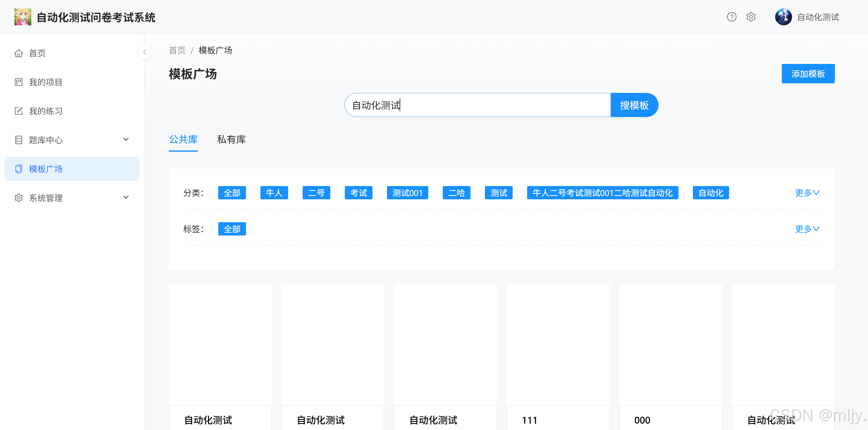Image resolution: width=868 pixels, height=430 pixels.
Task: Go to 首页 home sidebar icon
Action: pyautogui.click(x=19, y=53)
